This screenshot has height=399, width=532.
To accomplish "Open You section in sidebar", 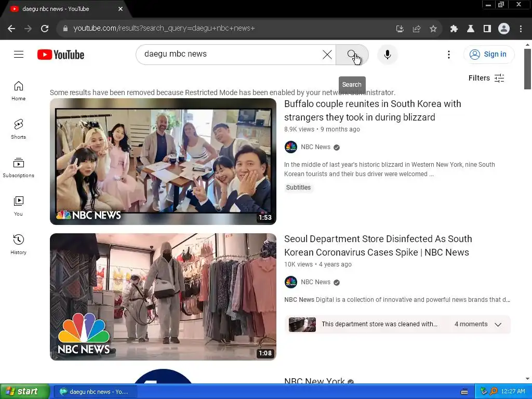I will point(18,206).
